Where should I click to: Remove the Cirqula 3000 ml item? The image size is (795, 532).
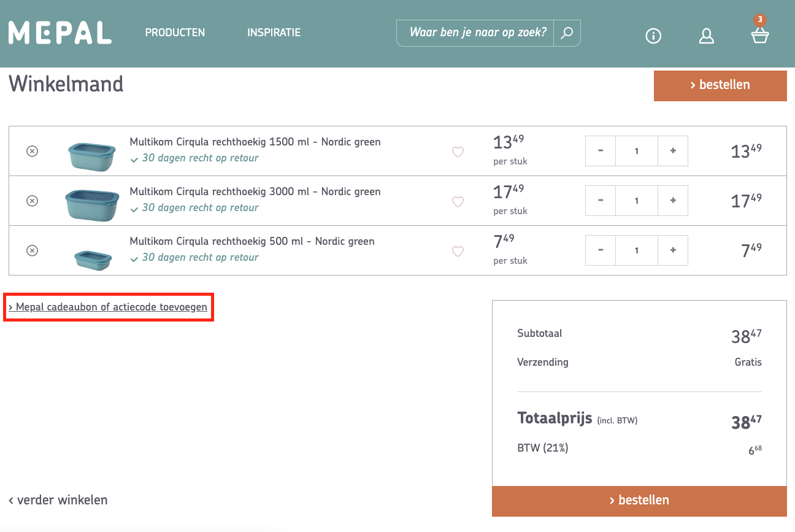click(x=33, y=201)
